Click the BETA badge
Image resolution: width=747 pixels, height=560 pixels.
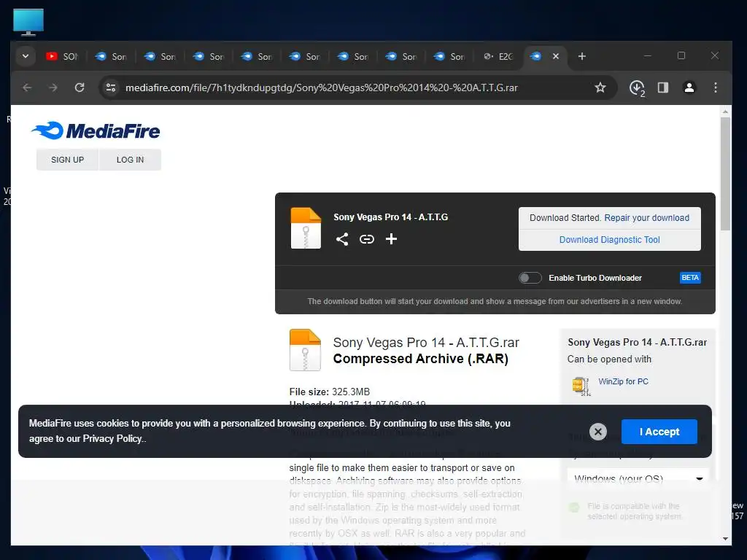click(690, 278)
